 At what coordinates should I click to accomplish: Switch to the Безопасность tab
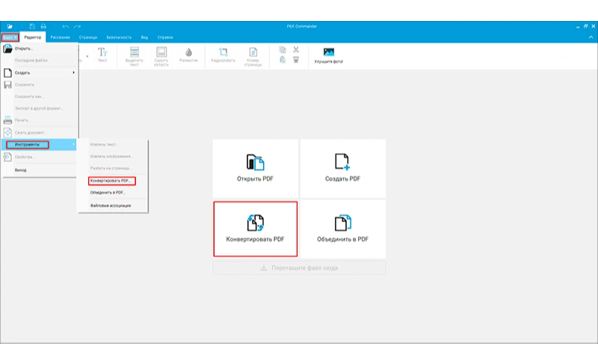[x=119, y=37]
